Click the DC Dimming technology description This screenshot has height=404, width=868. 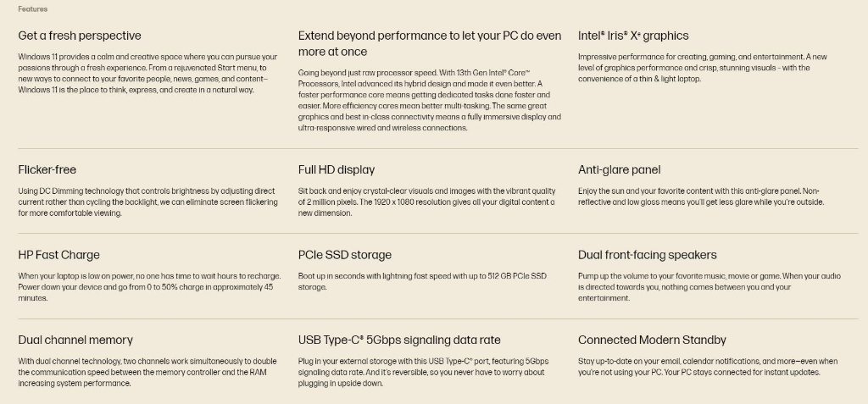[x=147, y=202]
